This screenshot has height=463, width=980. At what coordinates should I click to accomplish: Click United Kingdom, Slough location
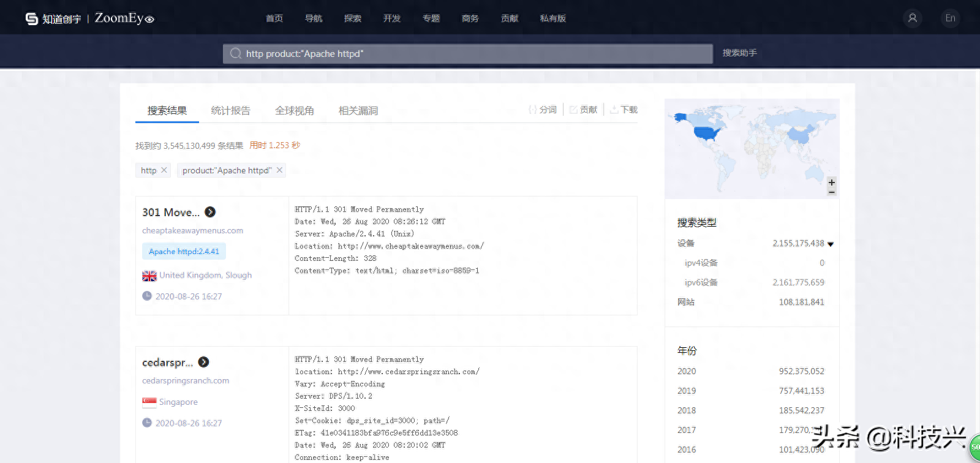206,276
